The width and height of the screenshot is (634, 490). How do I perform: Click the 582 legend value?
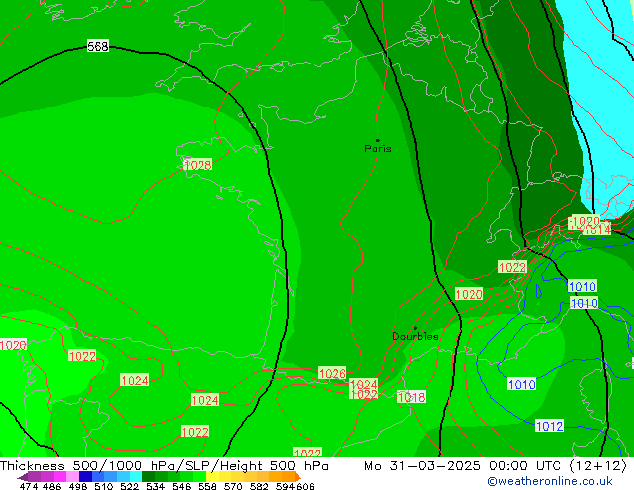point(259,486)
